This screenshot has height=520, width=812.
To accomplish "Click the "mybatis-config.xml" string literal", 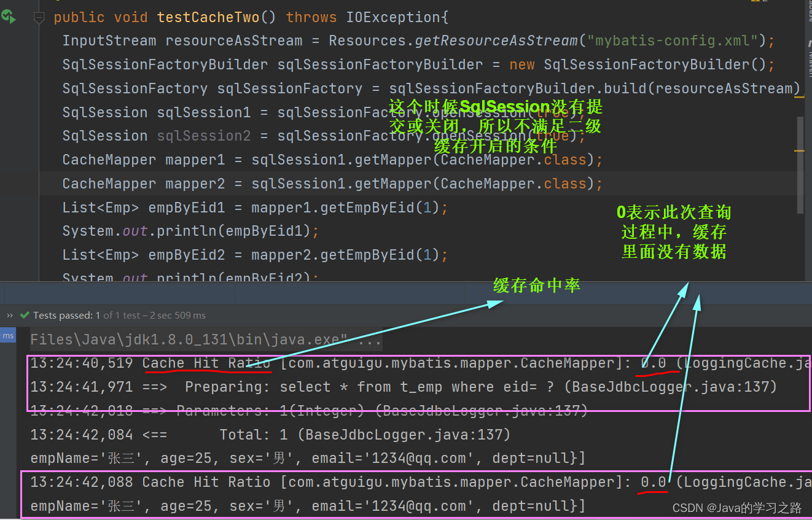I will 673,41.
